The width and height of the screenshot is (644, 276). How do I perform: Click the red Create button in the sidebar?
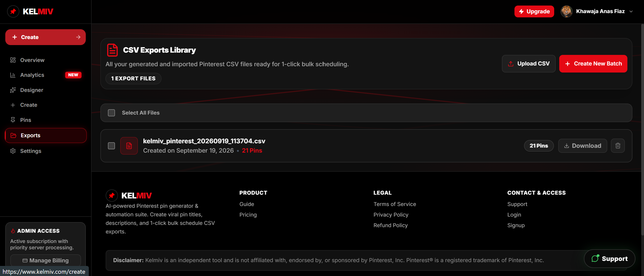point(46,37)
